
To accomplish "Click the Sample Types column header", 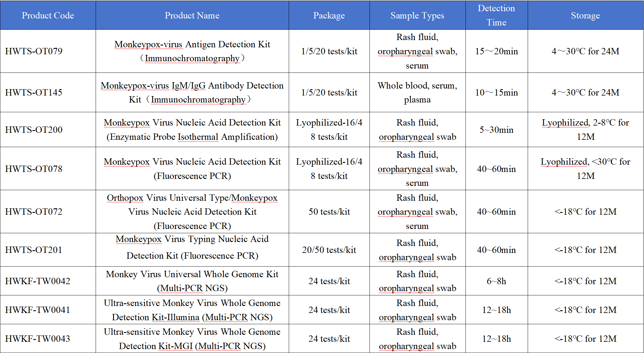I will coord(417,15).
